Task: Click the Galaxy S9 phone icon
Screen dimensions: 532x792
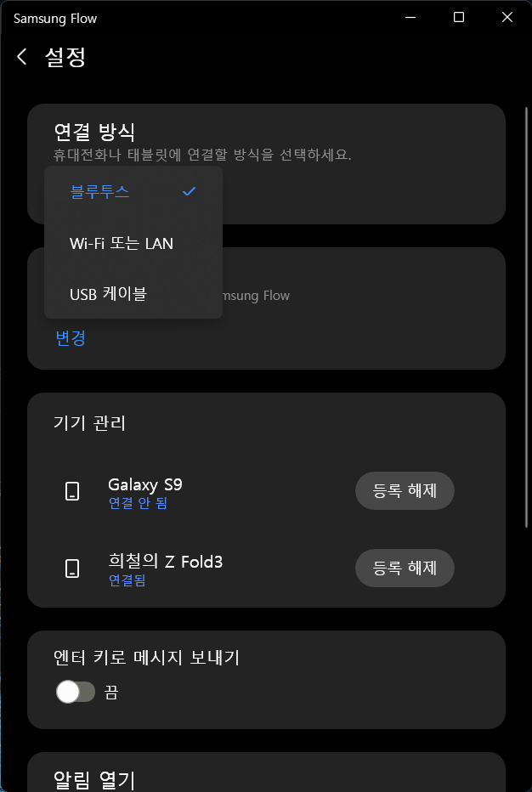Action: click(x=72, y=491)
